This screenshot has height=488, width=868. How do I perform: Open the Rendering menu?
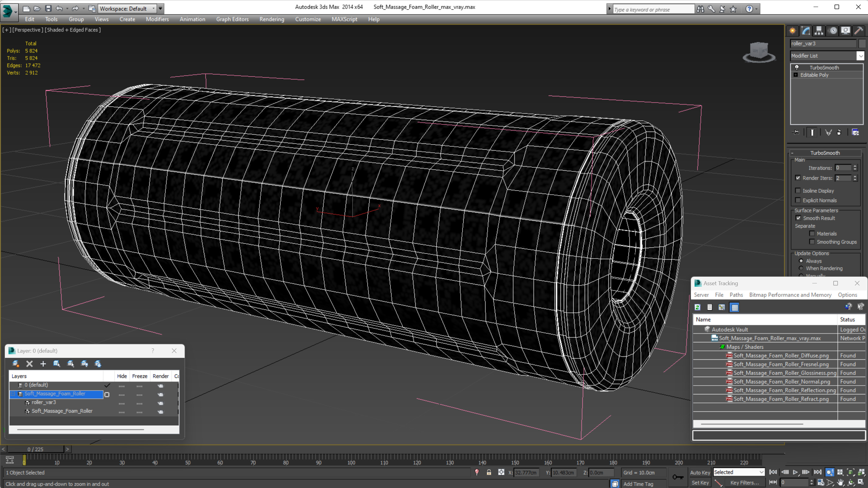coord(272,19)
